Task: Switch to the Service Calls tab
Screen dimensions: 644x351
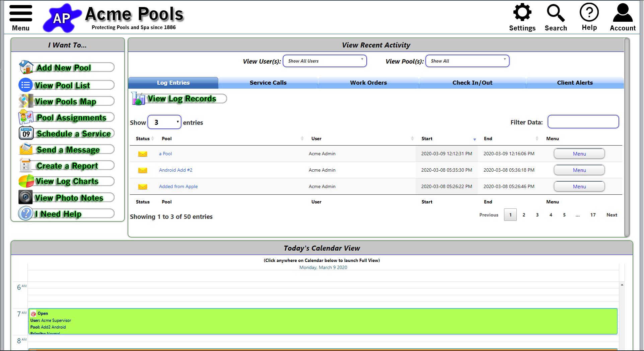Action: (268, 83)
